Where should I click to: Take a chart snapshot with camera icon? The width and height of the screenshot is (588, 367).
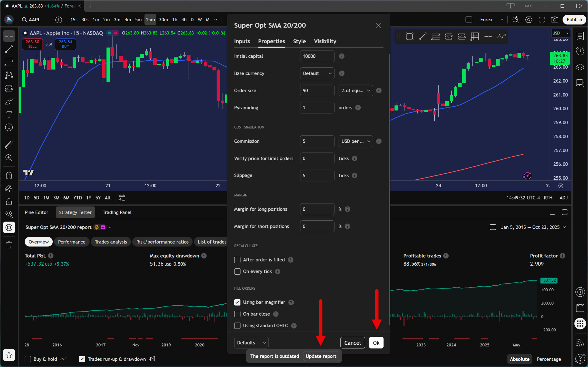[554, 20]
